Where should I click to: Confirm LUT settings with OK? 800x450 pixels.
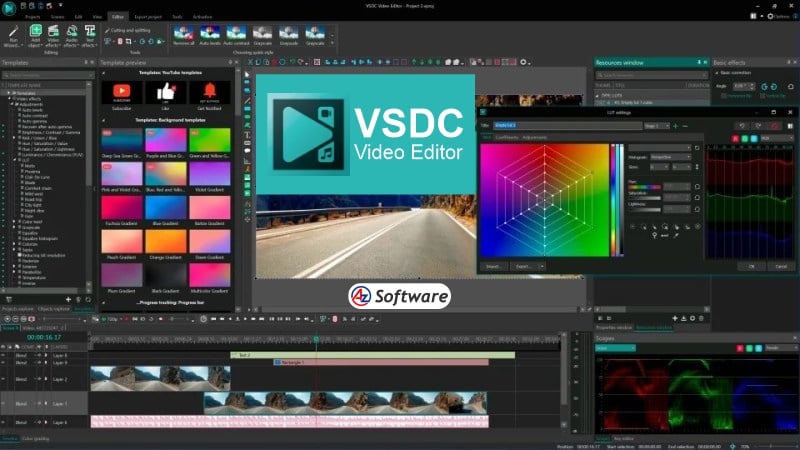coord(752,266)
